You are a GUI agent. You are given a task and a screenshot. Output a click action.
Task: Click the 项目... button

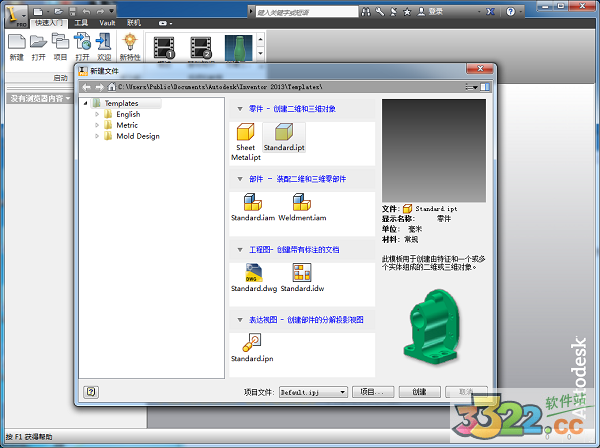(373, 392)
